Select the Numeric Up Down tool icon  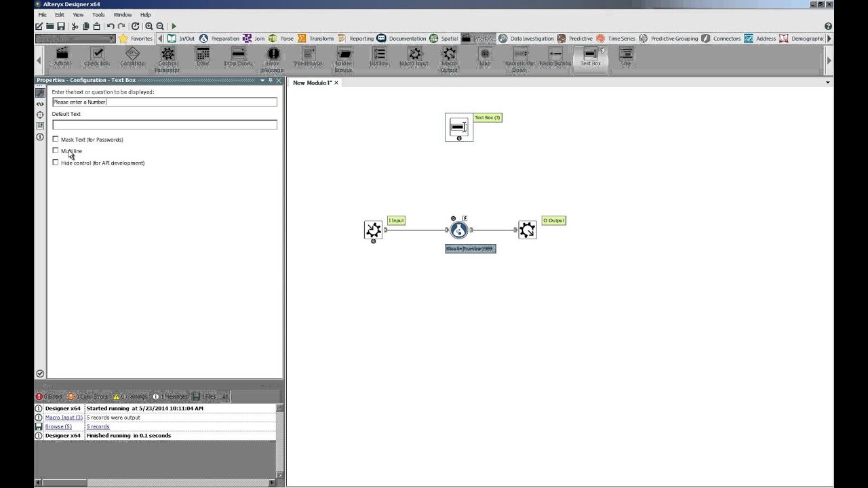(x=520, y=59)
